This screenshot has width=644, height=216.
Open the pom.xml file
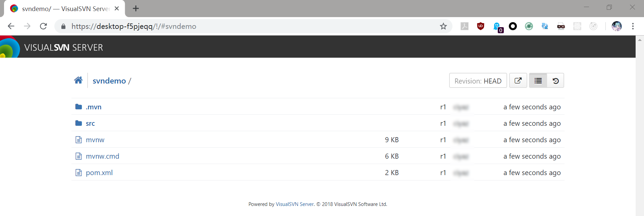click(x=99, y=173)
